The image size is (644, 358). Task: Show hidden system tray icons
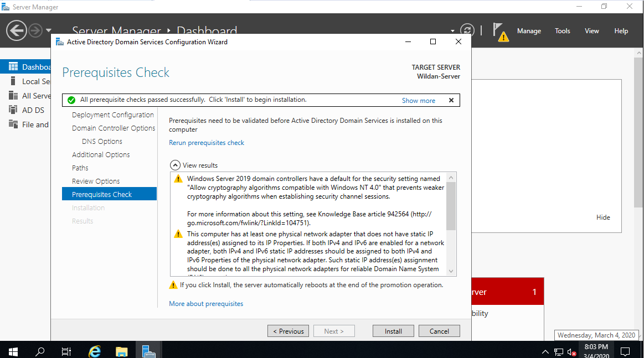coord(545,352)
